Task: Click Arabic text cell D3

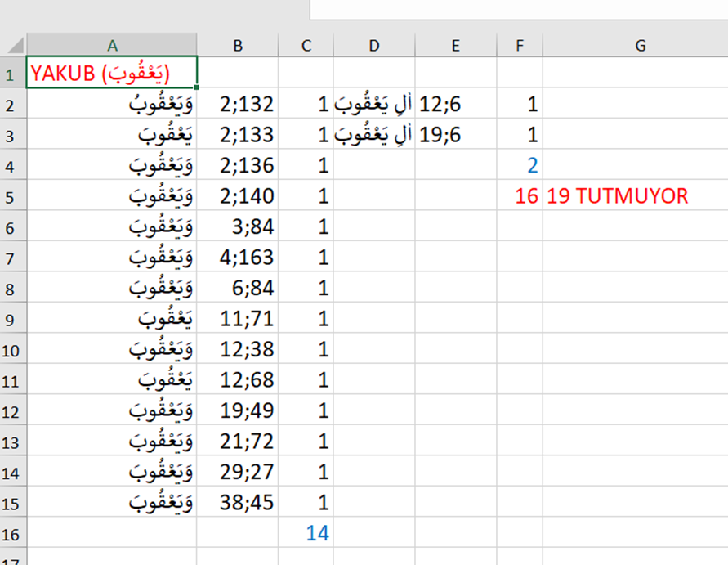Action: (x=374, y=134)
